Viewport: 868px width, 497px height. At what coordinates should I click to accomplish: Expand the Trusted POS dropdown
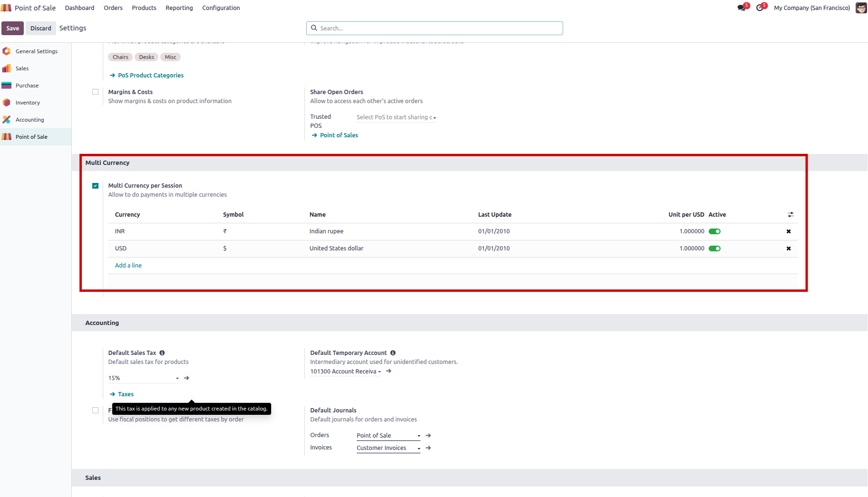pyautogui.click(x=396, y=117)
